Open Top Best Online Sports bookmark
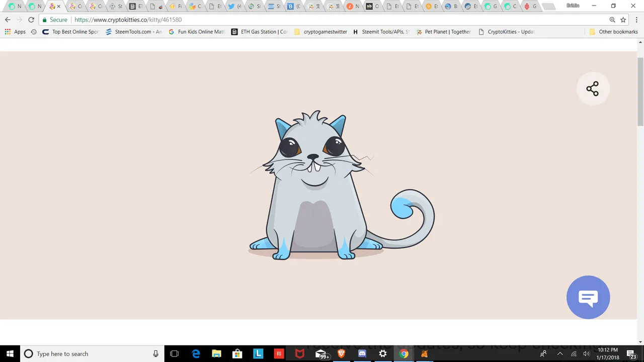This screenshot has width=644, height=362. point(71,32)
